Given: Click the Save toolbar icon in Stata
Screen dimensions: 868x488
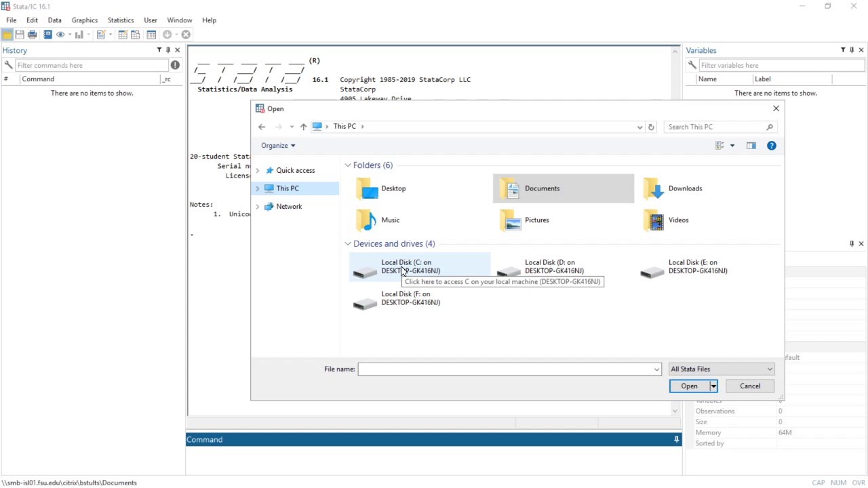Looking at the screenshot, I should point(20,35).
